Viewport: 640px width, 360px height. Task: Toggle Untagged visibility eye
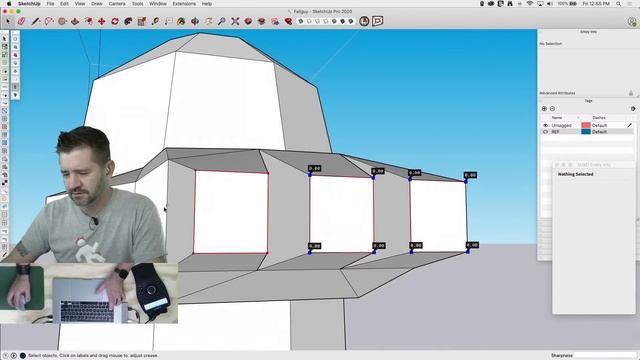coord(545,125)
